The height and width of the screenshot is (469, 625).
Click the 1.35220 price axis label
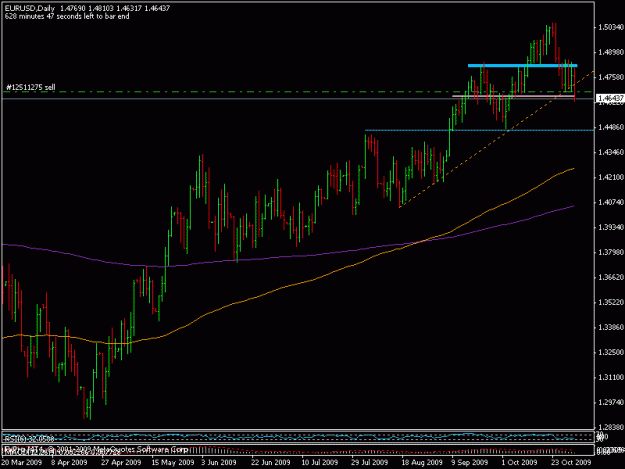611,302
